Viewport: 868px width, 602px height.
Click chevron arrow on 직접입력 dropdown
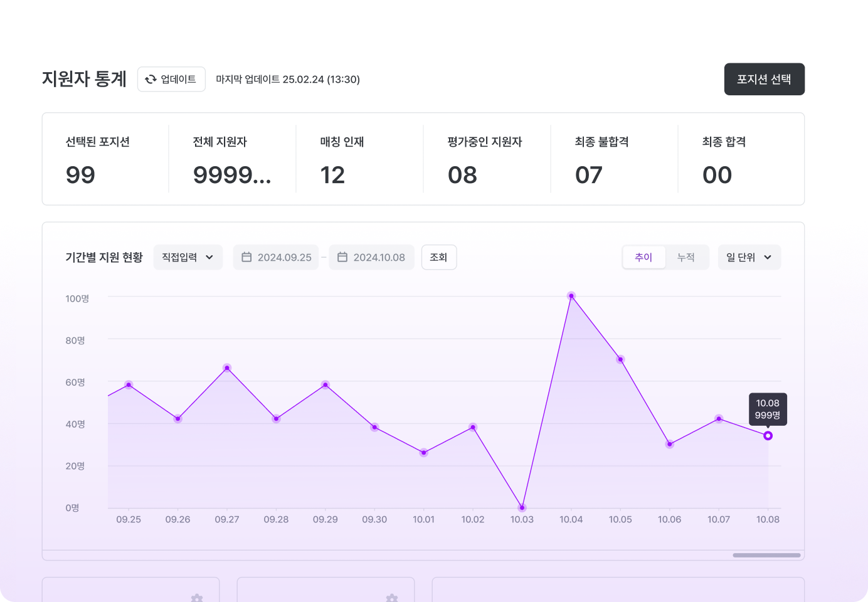(x=209, y=257)
